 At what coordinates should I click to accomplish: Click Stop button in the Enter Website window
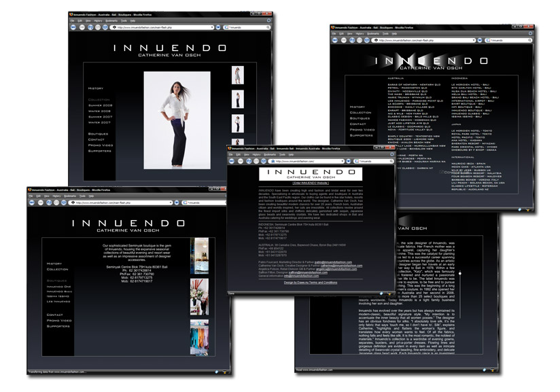tap(256, 162)
